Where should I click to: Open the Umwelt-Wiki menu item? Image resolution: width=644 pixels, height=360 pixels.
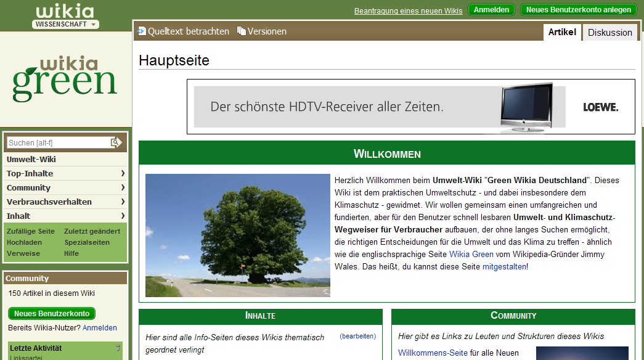pyautogui.click(x=31, y=159)
